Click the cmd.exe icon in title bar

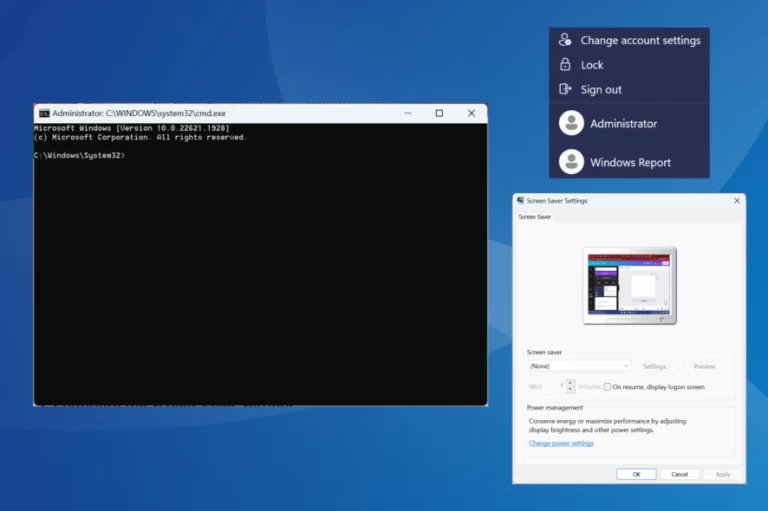tap(44, 113)
